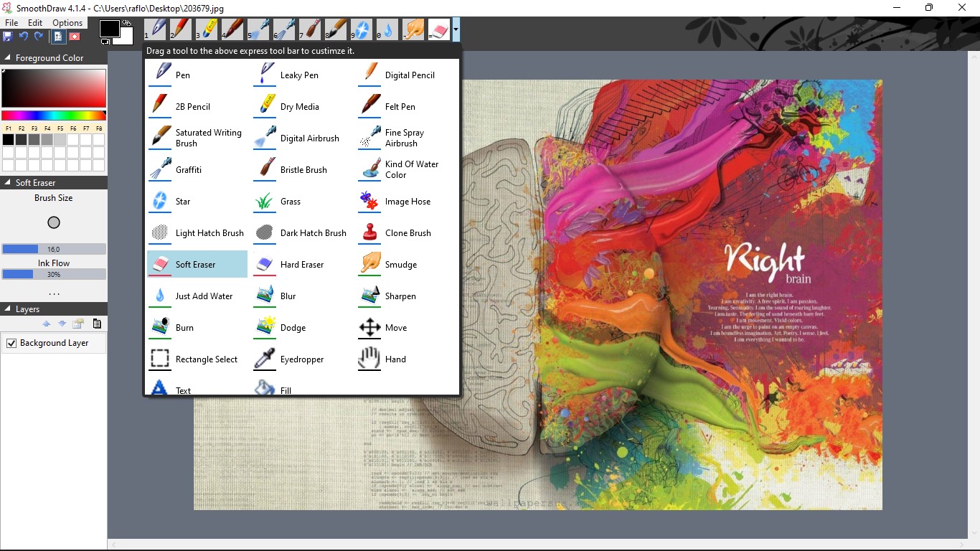
Task: Click express toolbar slot 1 pen
Action: 155,29
